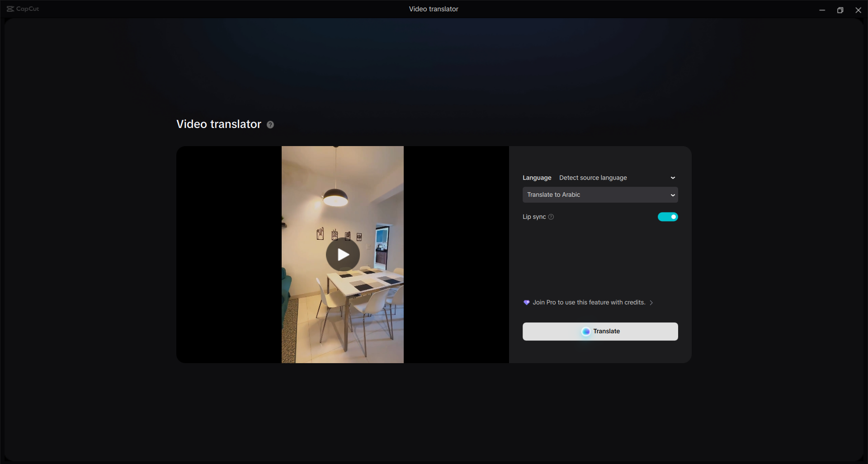Image resolution: width=868 pixels, height=464 pixels.
Task: Click the Video translator heading
Action: [x=218, y=124]
